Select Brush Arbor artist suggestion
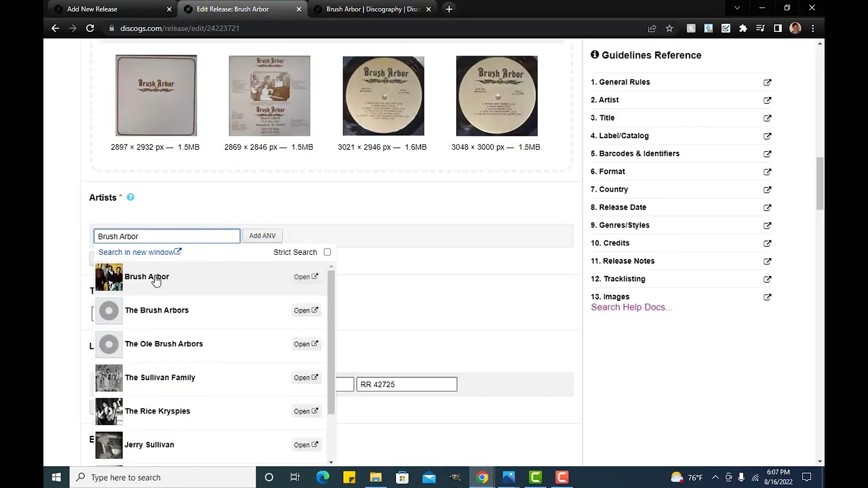The image size is (868, 488). point(211,277)
